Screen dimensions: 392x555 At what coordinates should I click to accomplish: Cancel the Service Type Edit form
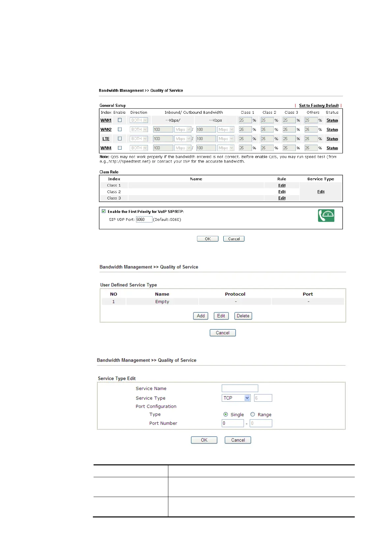[x=238, y=440]
